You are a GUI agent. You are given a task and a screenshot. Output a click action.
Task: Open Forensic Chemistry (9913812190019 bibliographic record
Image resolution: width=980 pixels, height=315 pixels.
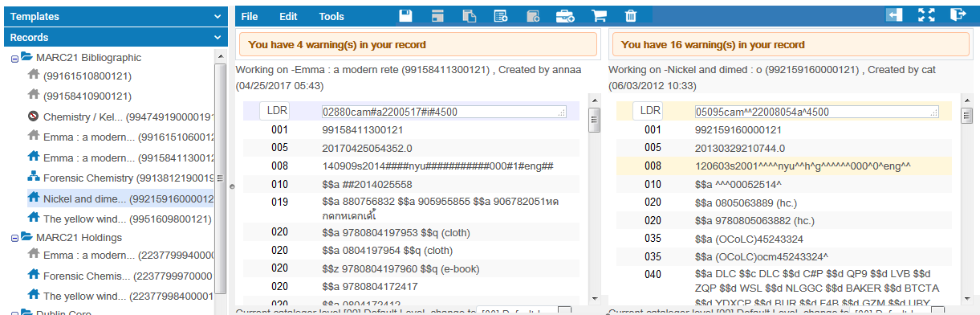[x=128, y=178]
